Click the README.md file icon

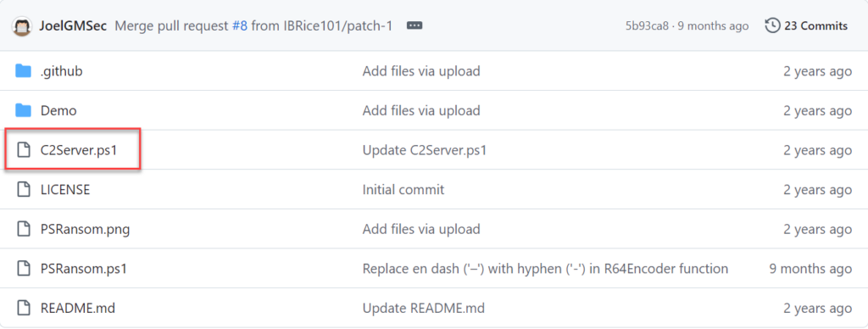(23, 308)
